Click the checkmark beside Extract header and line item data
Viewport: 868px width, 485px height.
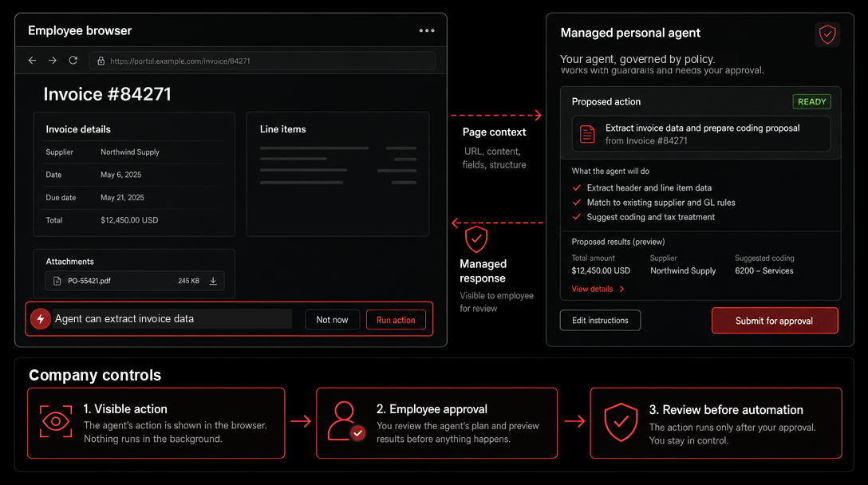click(x=577, y=187)
